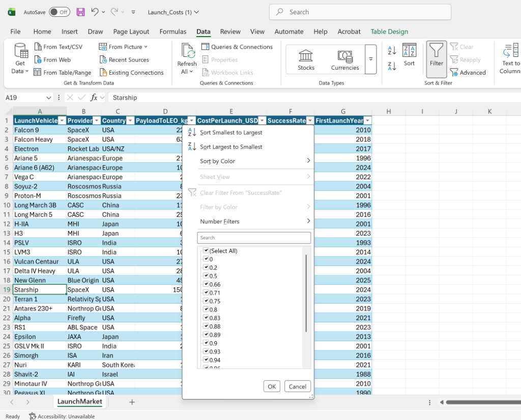Add a new sheet with plus icon
This screenshot has width=521, height=420.
point(132,402)
